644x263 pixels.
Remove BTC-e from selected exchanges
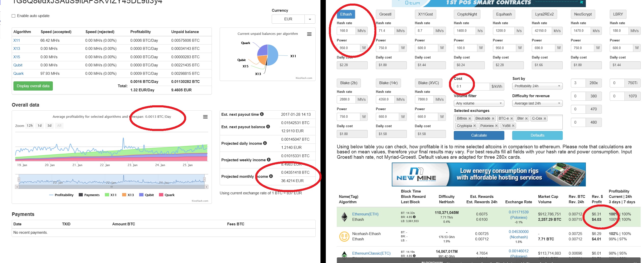coord(511,119)
